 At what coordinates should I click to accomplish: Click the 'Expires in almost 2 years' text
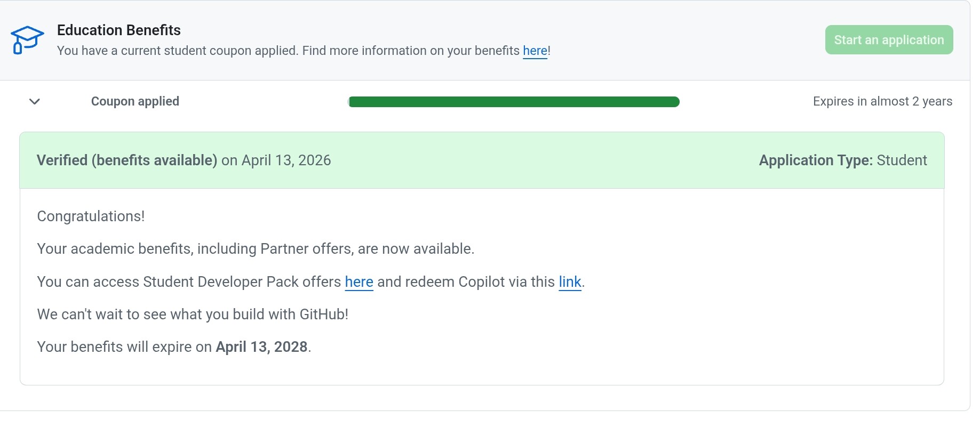(882, 101)
